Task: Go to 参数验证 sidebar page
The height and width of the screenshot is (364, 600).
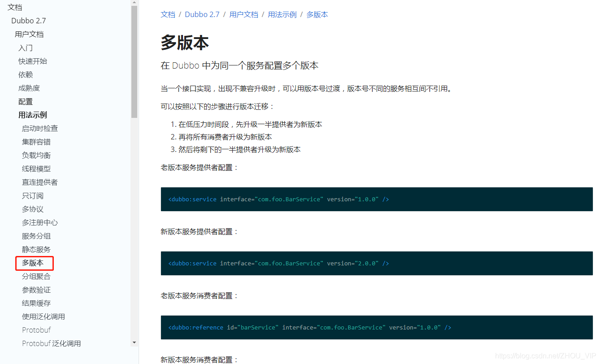Action: click(x=36, y=290)
